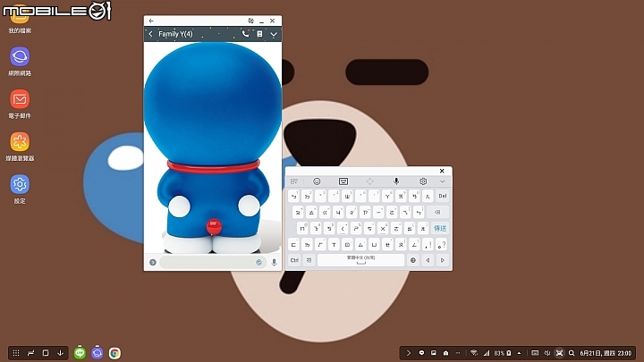The width and height of the screenshot is (644, 362).
Task: Click the taskbar home square button
Action: pyautogui.click(x=46, y=353)
